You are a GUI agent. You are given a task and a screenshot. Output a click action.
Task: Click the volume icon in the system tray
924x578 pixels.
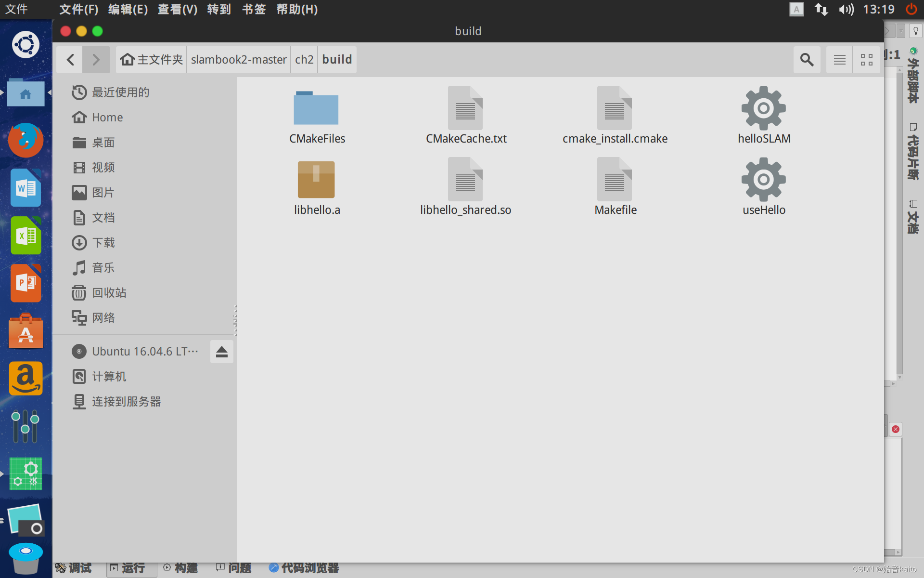click(x=846, y=9)
